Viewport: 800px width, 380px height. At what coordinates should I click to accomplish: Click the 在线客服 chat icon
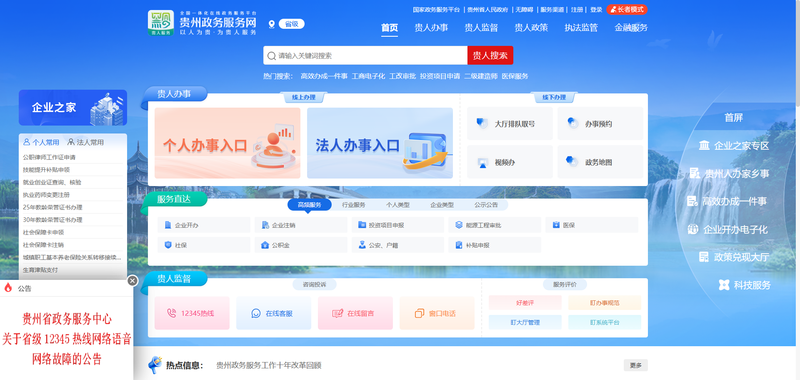(256, 313)
